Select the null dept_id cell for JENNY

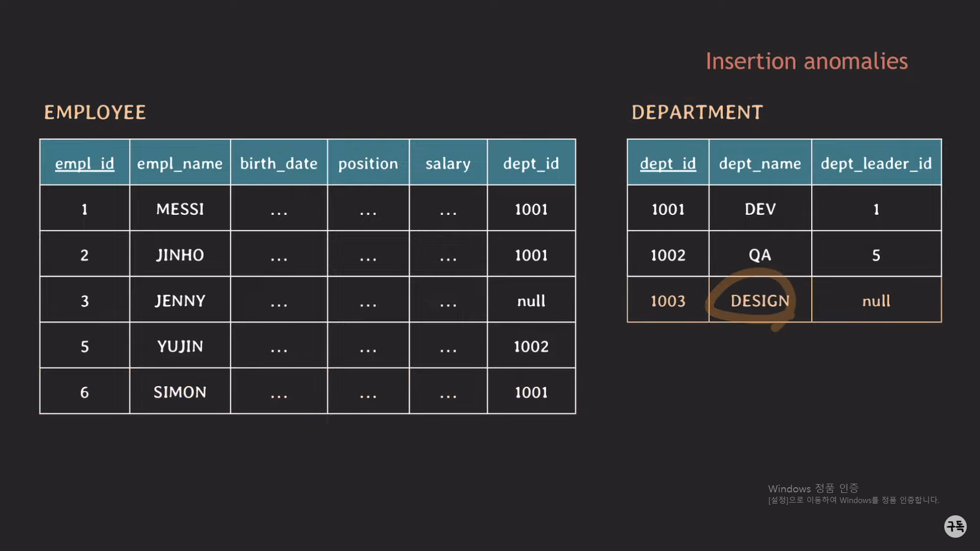click(531, 300)
